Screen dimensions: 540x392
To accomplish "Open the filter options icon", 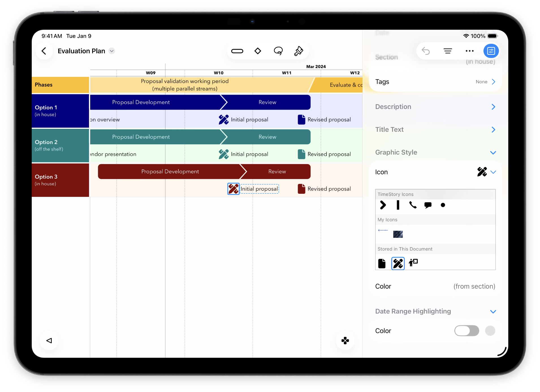I will [x=448, y=51].
